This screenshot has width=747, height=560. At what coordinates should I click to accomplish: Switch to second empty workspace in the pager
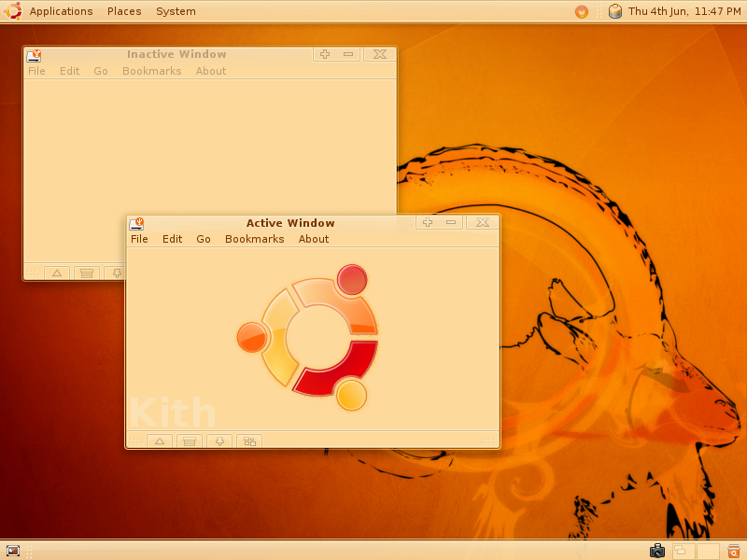point(708,552)
